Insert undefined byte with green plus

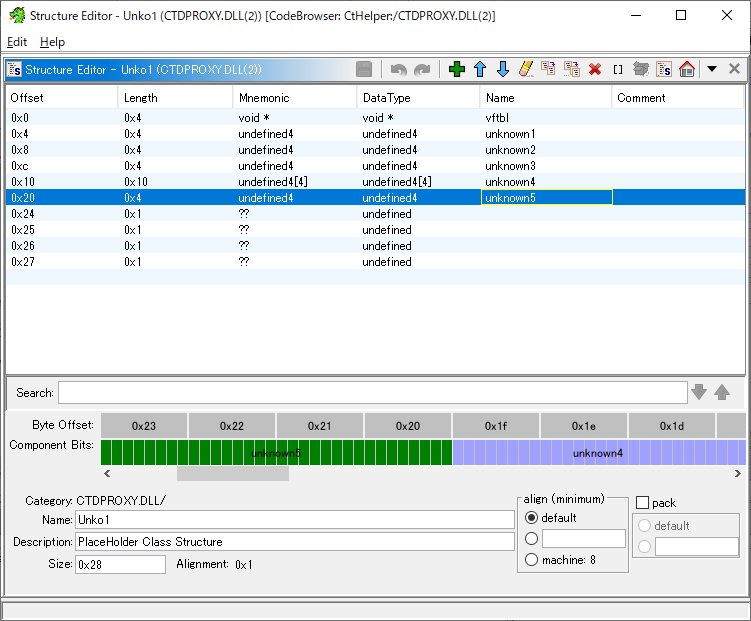(x=456, y=69)
